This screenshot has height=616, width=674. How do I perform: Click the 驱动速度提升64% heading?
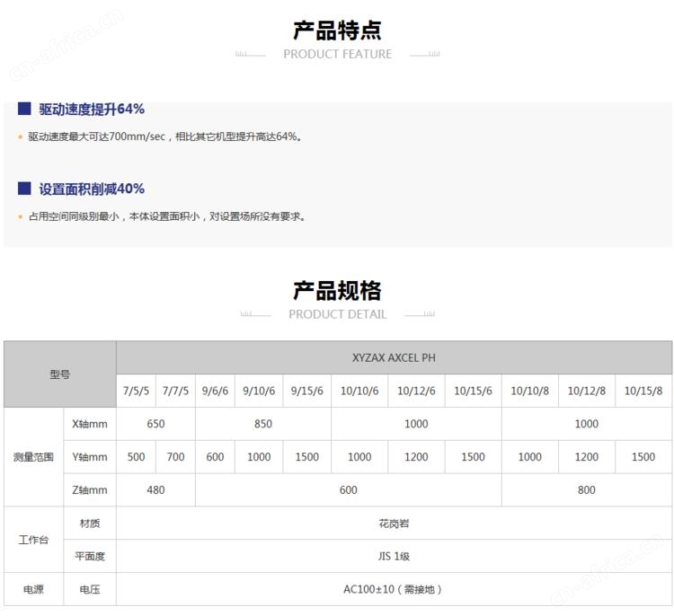click(x=92, y=110)
